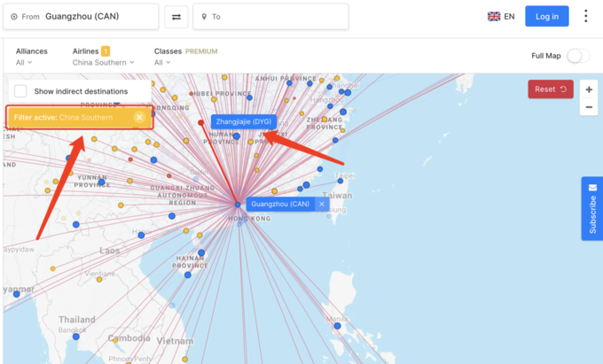Click the Manila airport blue dot
Screen dimensions: 603x364
click(x=337, y=326)
